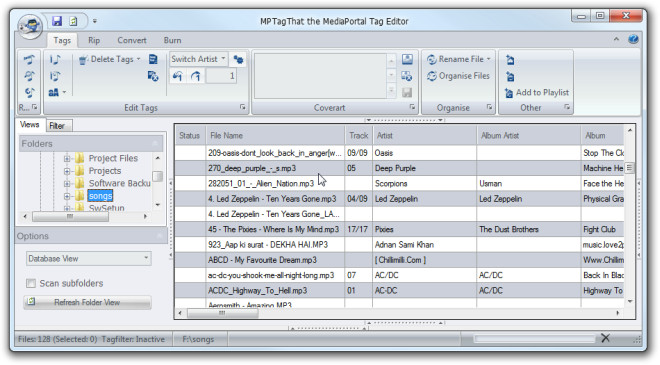Image resolution: width=660 pixels, height=365 pixels.
Task: Expand the Project Files folder node
Action: point(67,159)
